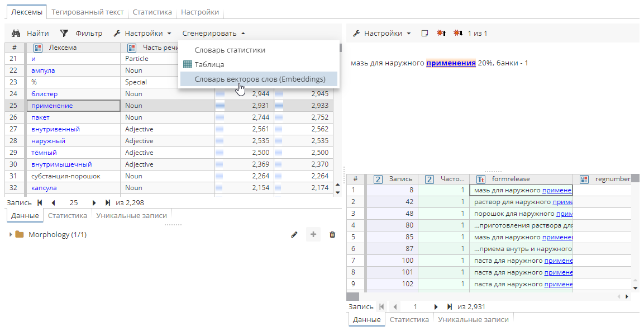Click records table vertical scroll down arrow
The height and width of the screenshot is (331, 644).
click(x=636, y=289)
